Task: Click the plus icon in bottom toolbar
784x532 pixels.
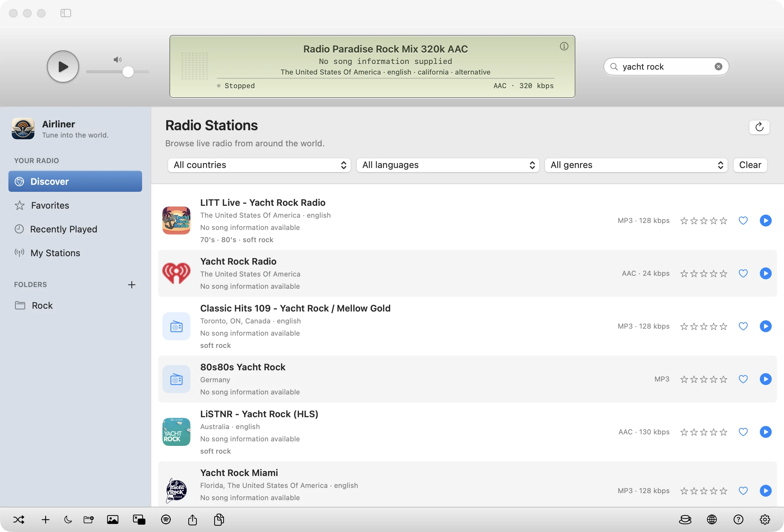Action: click(45, 519)
